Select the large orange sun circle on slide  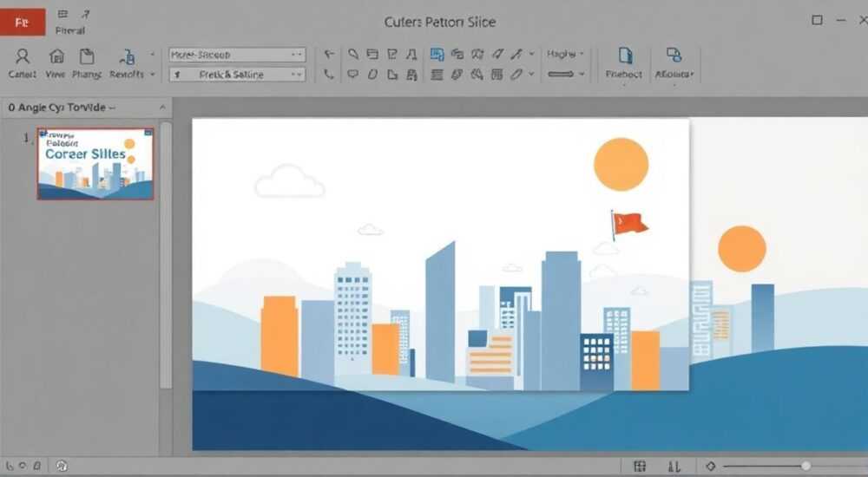621,165
